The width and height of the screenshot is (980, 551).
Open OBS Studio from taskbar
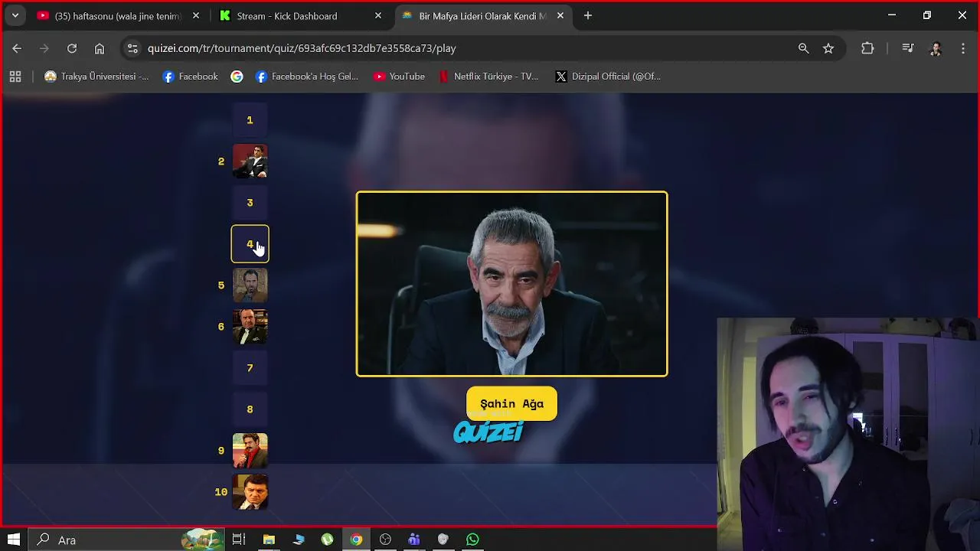click(385, 540)
